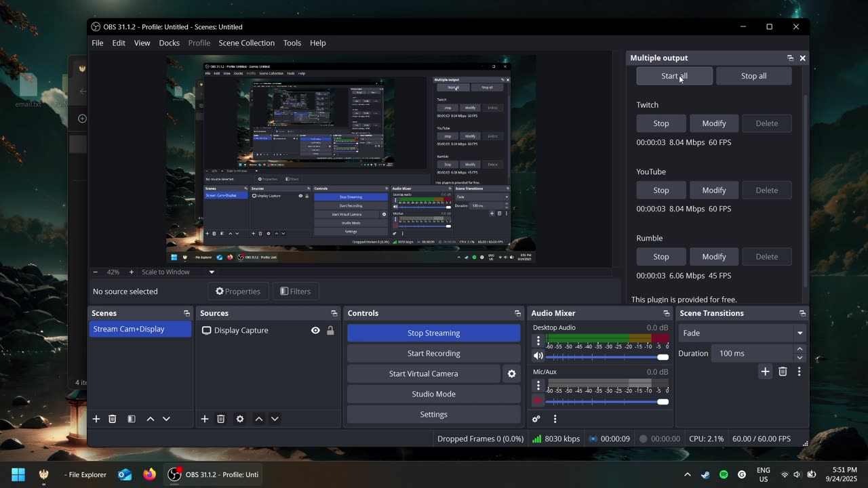
Task: Click Stop Streaming button
Action: point(434,333)
